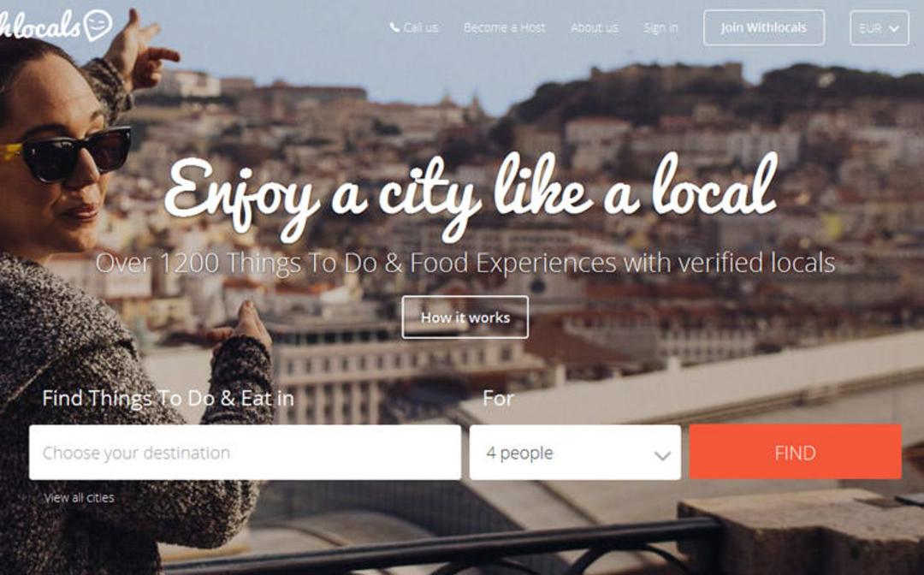The image size is (924, 575).
Task: Click the Withlocals smiley speech-bubble logo icon
Action: click(98, 25)
